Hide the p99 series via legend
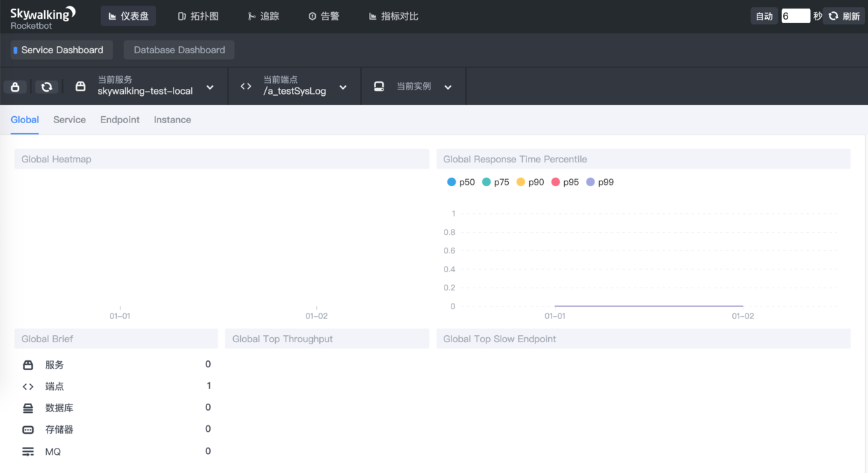868x473 pixels. pyautogui.click(x=599, y=182)
